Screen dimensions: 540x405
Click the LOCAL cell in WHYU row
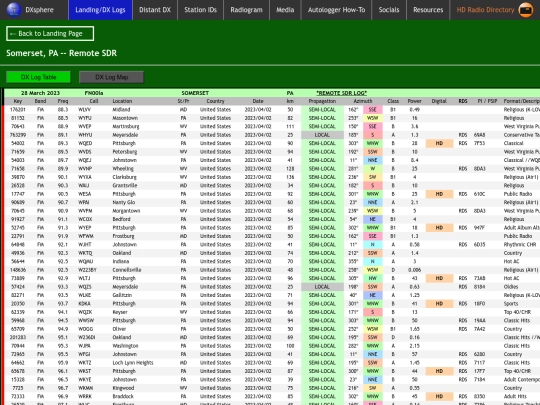322,135
